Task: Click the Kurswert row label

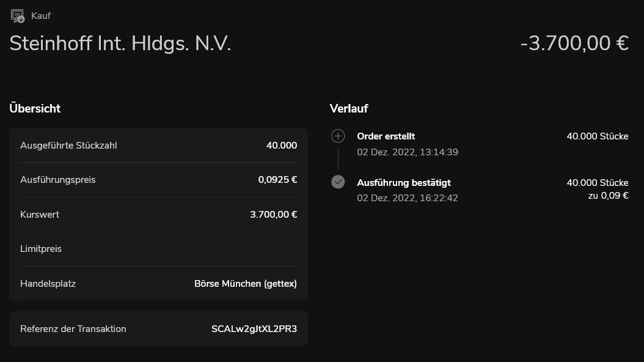Action: 40,215
